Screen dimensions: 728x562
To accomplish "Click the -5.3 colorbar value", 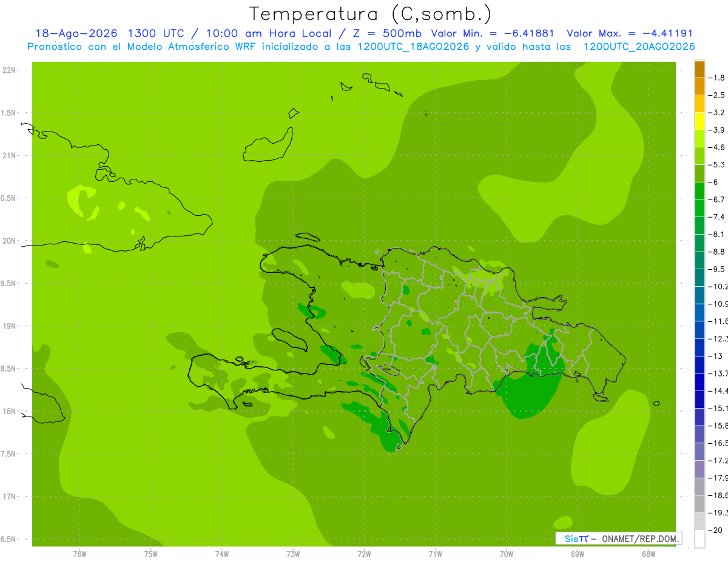I will [717, 164].
